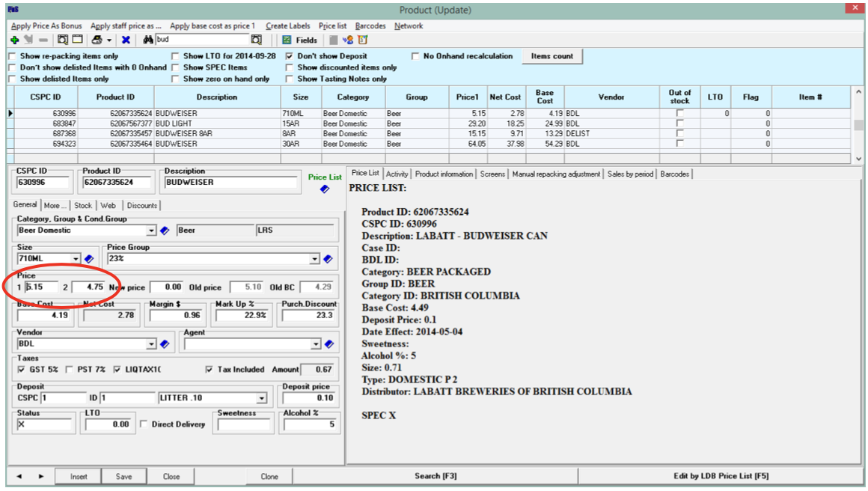Viewport: 868px width, 491px height.
Task: Click blue diamond next to Size dropdown
Action: coord(88,258)
